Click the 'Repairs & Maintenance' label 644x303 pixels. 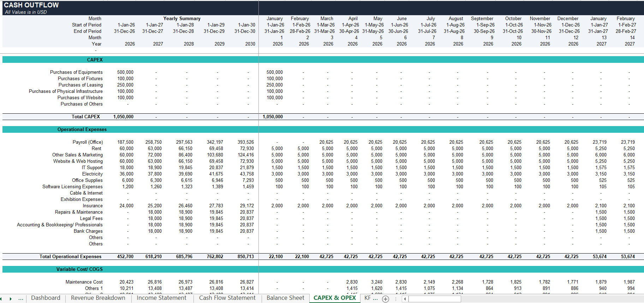point(79,212)
